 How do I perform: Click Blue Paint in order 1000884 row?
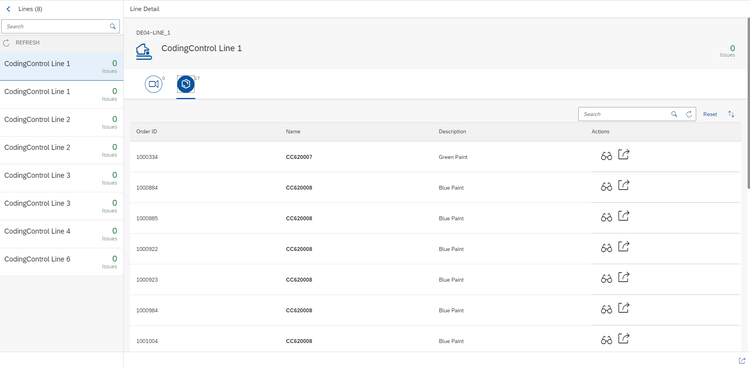pos(451,188)
